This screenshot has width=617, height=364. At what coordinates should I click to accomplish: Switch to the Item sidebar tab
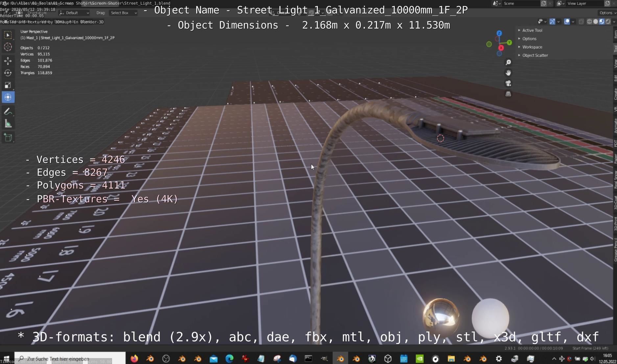(x=615, y=34)
